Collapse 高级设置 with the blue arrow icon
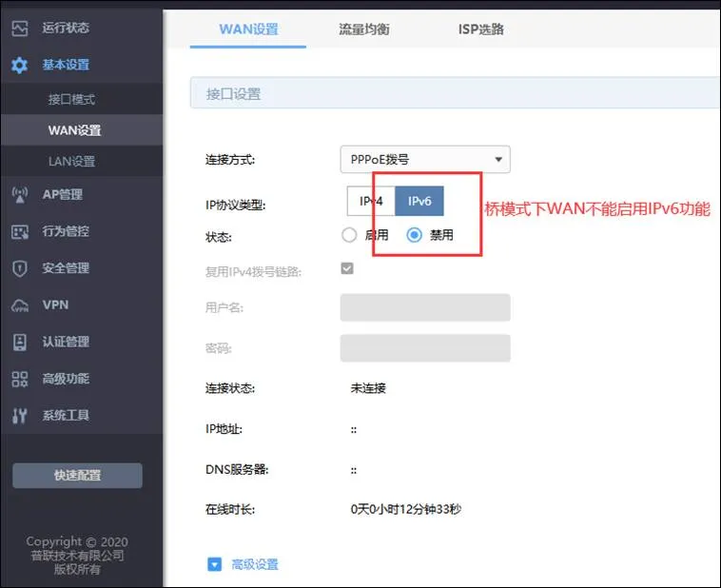 tap(214, 564)
